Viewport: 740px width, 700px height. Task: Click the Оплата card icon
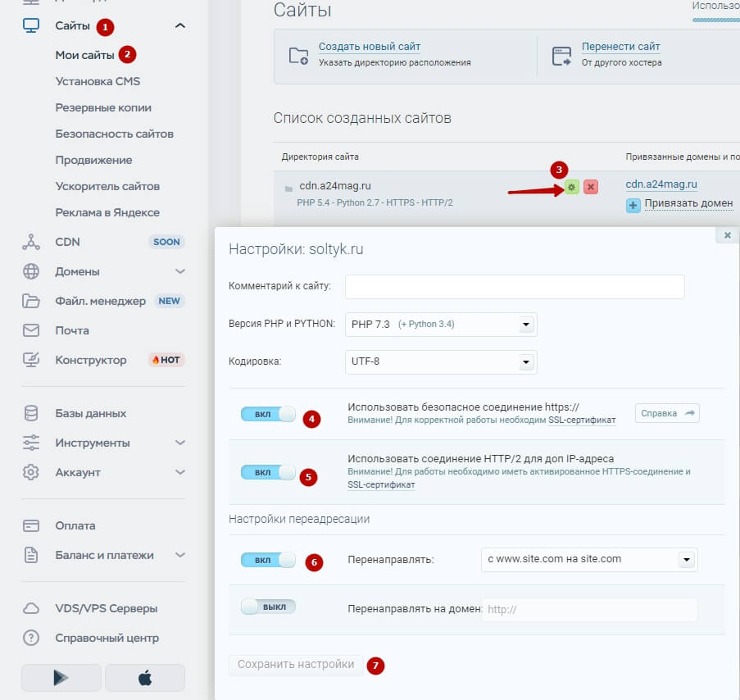pos(31,525)
